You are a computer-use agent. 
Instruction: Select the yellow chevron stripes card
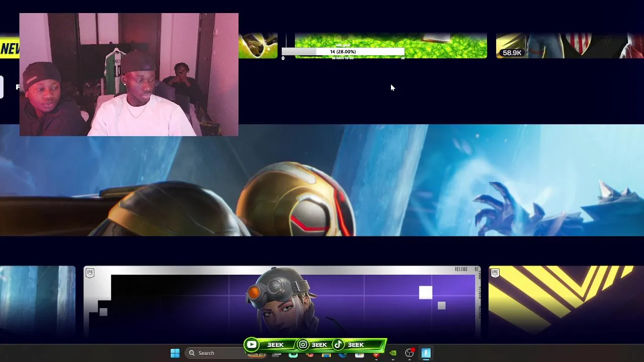(567, 302)
